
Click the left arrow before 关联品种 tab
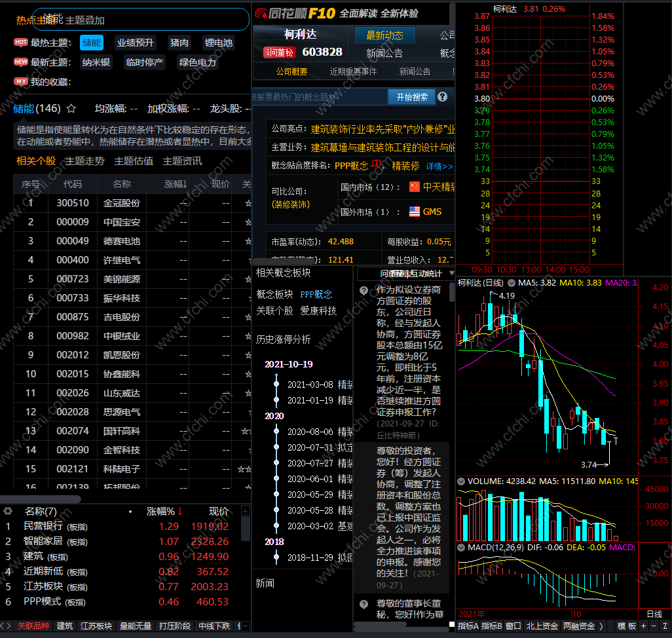pos(2,626)
